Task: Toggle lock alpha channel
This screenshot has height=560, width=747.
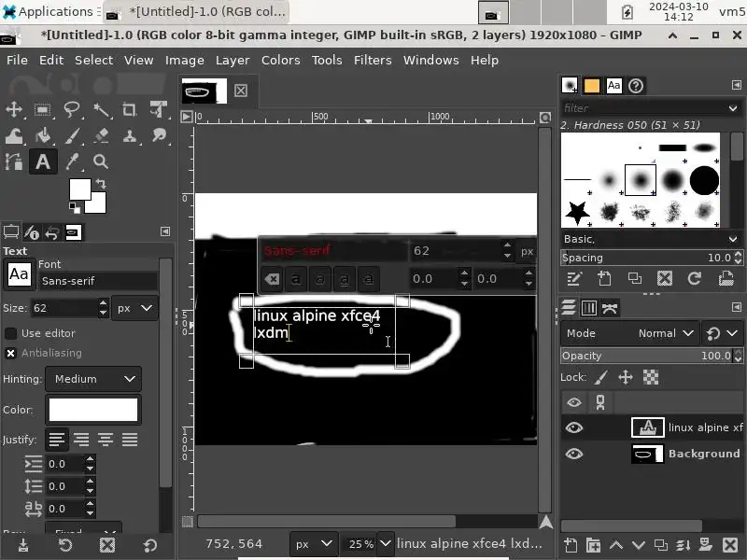Action: point(651,378)
